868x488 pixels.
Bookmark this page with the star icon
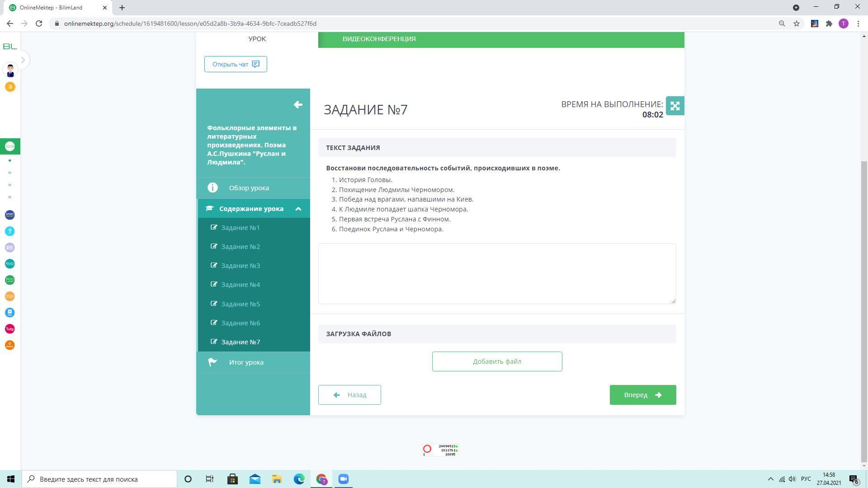(x=797, y=23)
